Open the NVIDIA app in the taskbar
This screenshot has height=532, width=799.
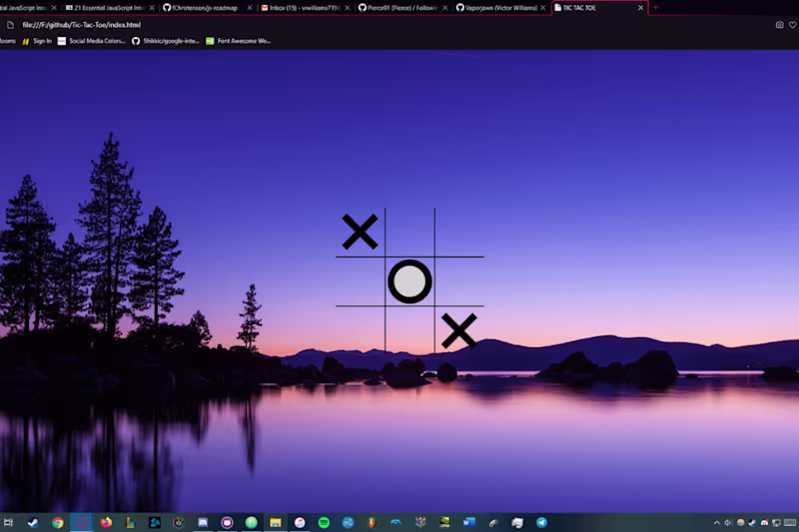click(444, 522)
